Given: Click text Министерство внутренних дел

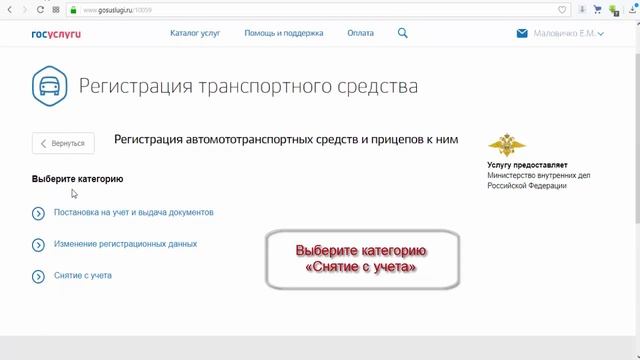Looking at the screenshot, I should (x=539, y=175).
